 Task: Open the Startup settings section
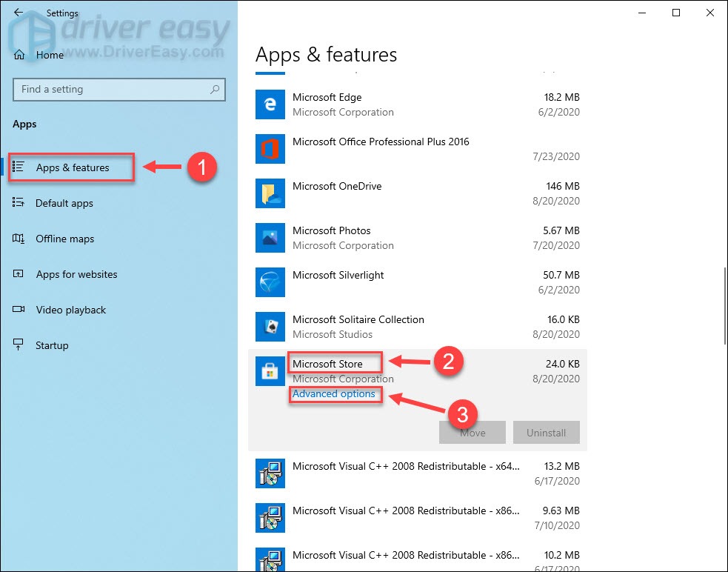[x=52, y=345]
